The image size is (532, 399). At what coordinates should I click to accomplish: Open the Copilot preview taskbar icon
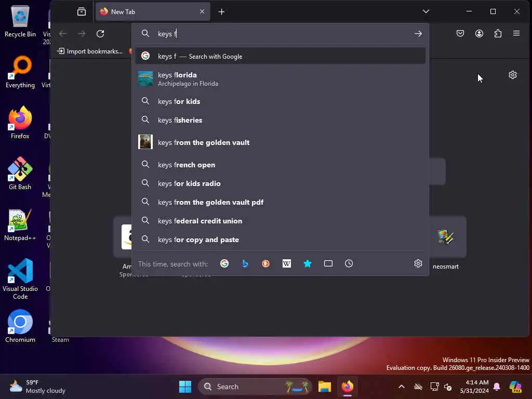click(x=515, y=387)
